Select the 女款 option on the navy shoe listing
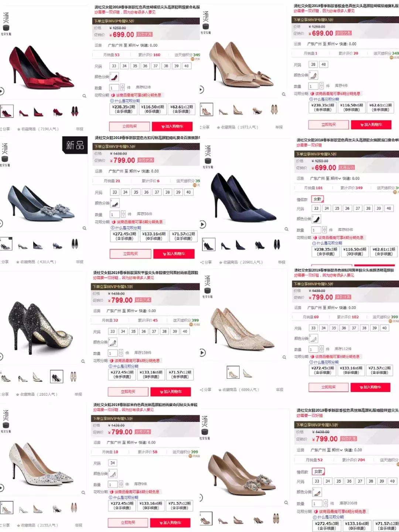 (317, 199)
